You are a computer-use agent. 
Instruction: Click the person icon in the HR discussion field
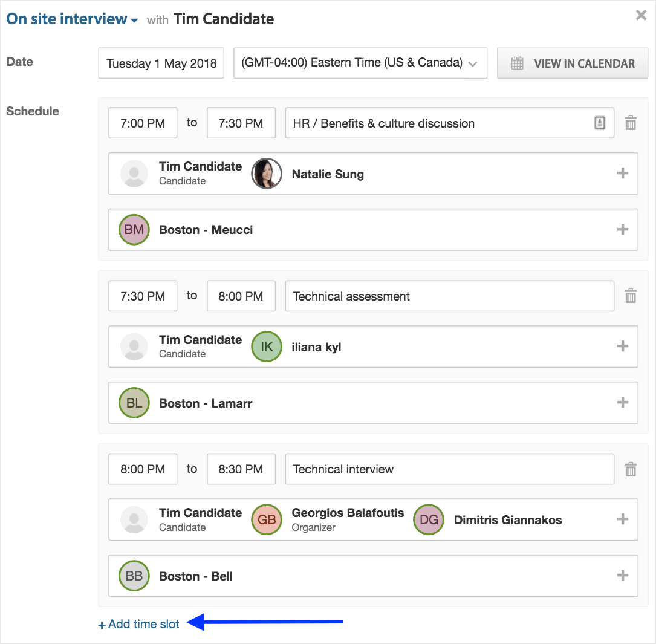coord(600,123)
